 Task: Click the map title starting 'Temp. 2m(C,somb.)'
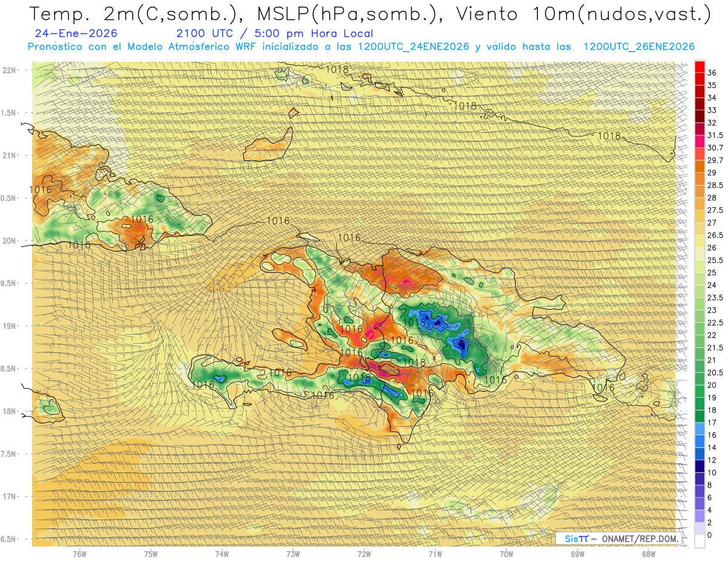coord(370,15)
